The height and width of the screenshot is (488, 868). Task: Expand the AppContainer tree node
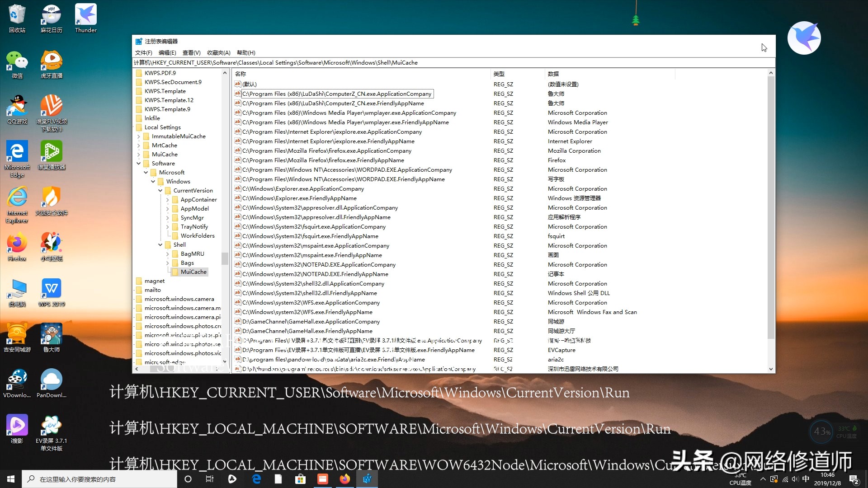click(x=167, y=199)
